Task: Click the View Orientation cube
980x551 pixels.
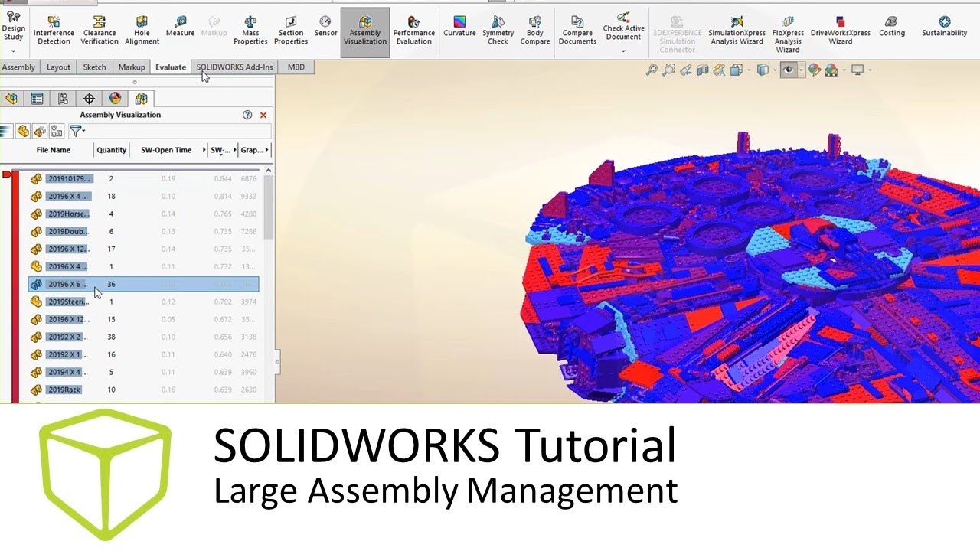Action: (x=736, y=70)
